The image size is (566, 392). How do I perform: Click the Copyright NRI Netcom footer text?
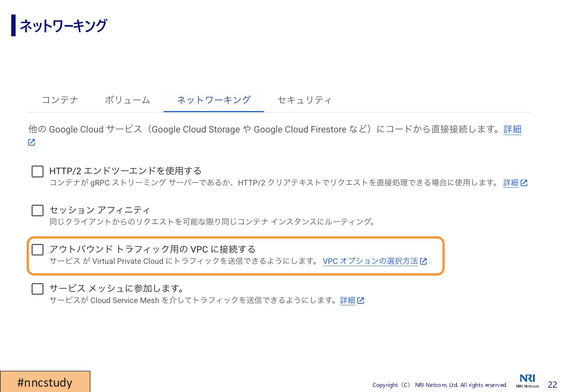point(440,385)
